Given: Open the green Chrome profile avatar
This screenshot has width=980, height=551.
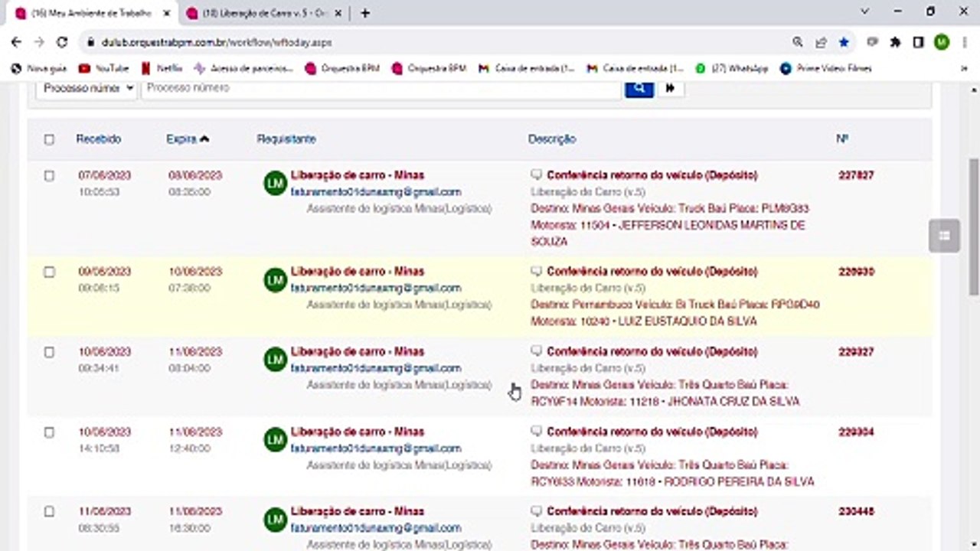Looking at the screenshot, I should tap(942, 43).
